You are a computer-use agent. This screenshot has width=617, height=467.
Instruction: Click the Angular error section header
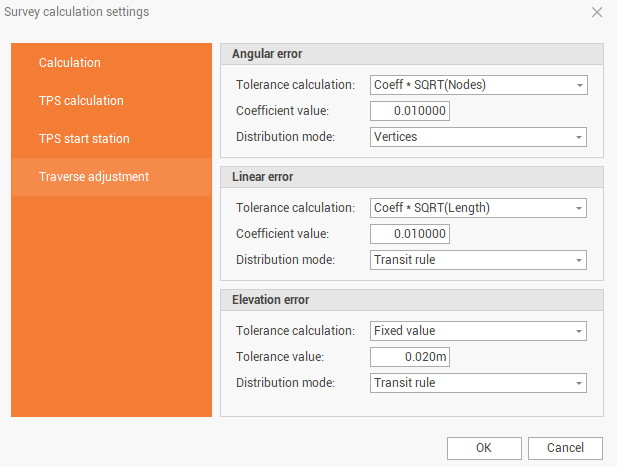click(x=411, y=54)
